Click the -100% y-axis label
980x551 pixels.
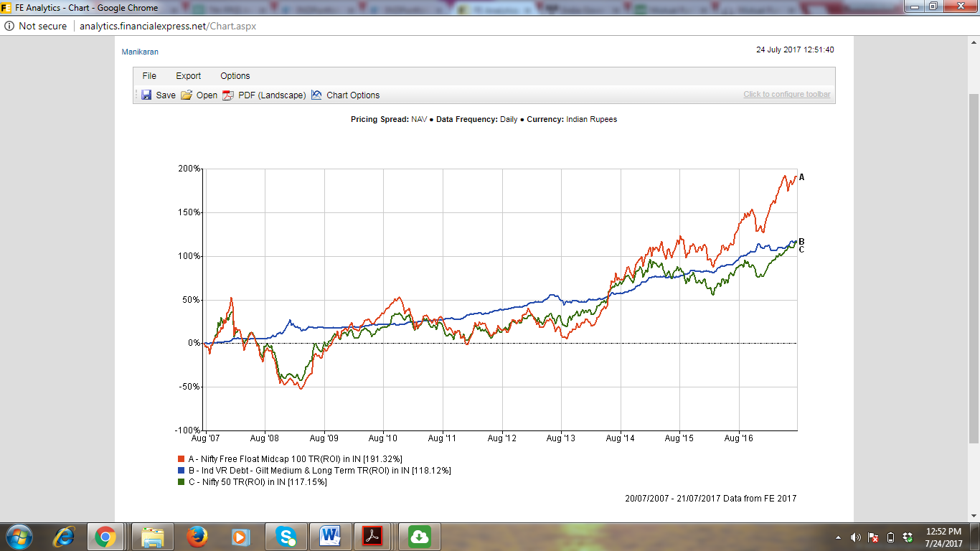pos(189,430)
